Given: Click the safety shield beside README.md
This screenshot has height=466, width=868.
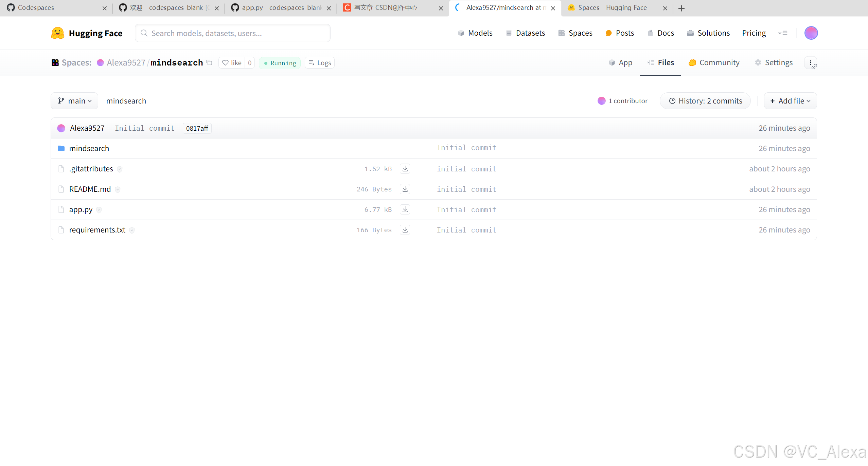Looking at the screenshot, I should [x=118, y=189].
